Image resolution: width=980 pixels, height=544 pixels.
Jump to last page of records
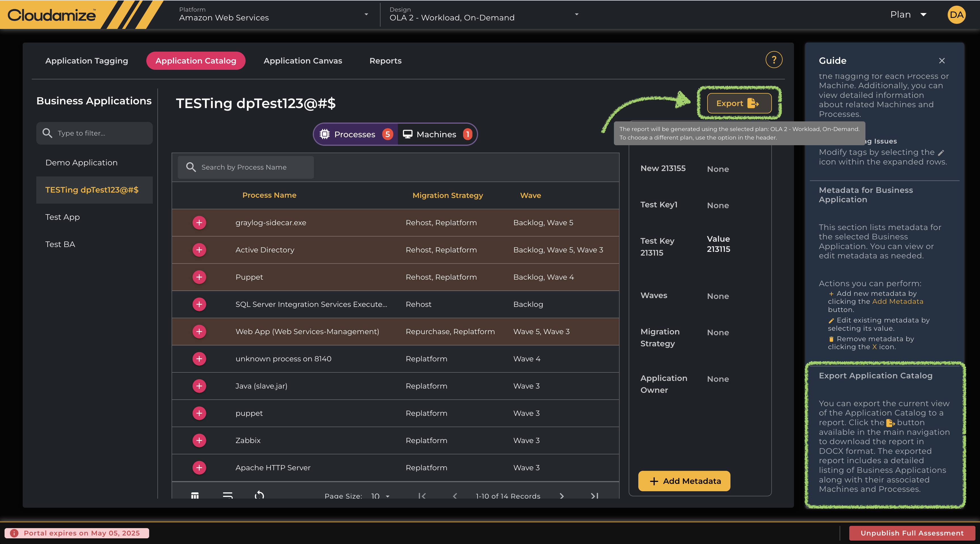point(595,496)
